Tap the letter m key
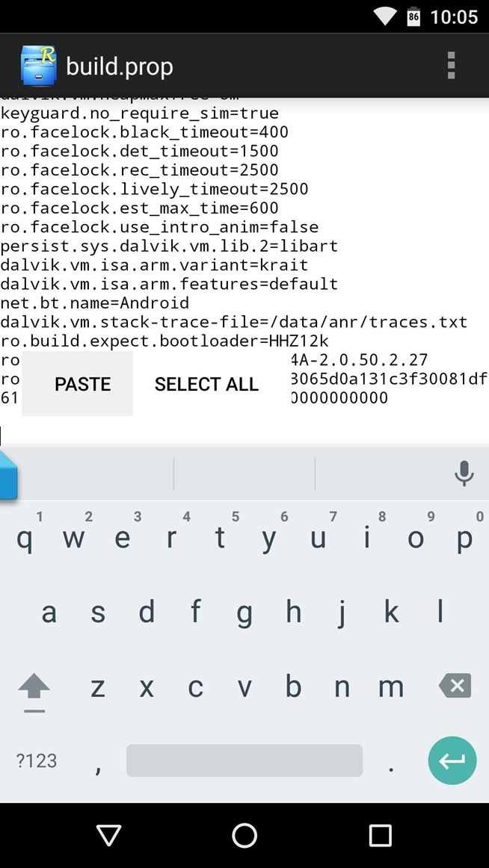 tap(391, 687)
